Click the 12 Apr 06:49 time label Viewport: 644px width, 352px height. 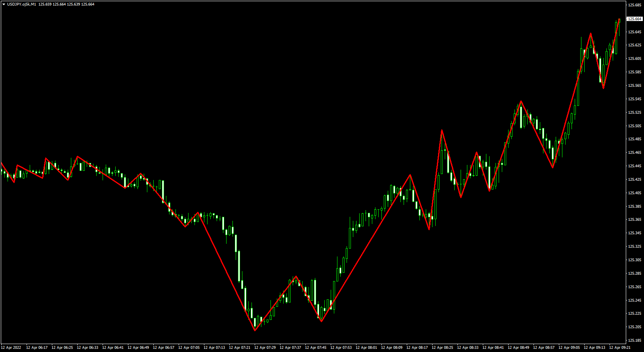(x=138, y=348)
